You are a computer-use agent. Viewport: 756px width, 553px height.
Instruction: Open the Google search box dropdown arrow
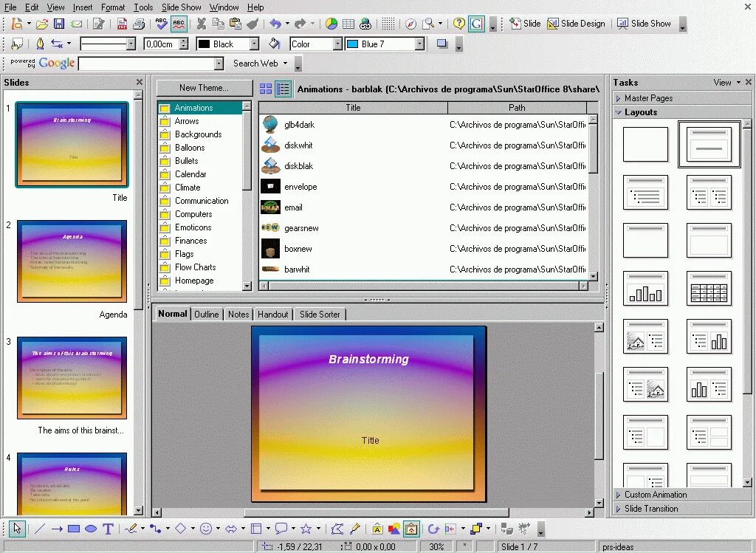tap(219, 63)
